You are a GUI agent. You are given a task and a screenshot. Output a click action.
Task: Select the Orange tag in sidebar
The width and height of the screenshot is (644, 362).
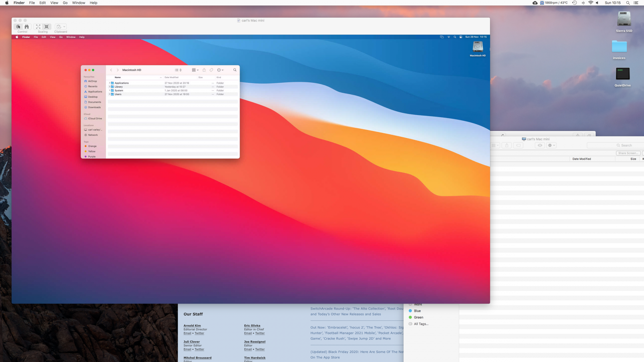tap(92, 146)
